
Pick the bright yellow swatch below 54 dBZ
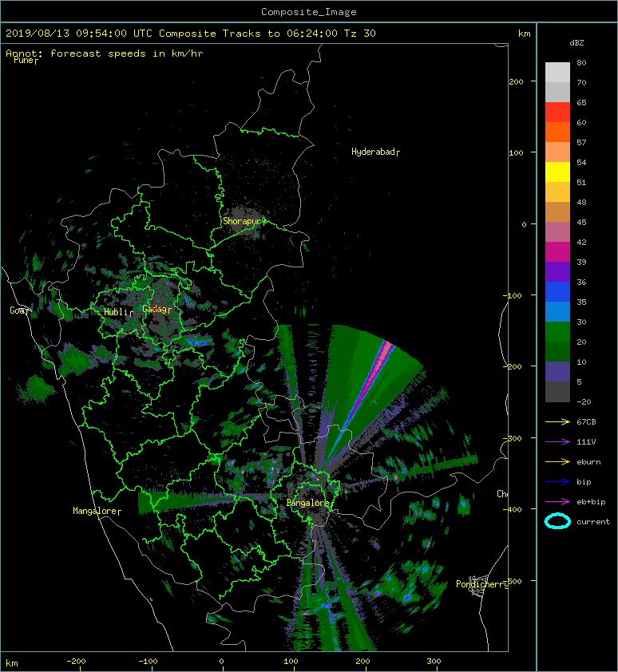[x=557, y=172]
